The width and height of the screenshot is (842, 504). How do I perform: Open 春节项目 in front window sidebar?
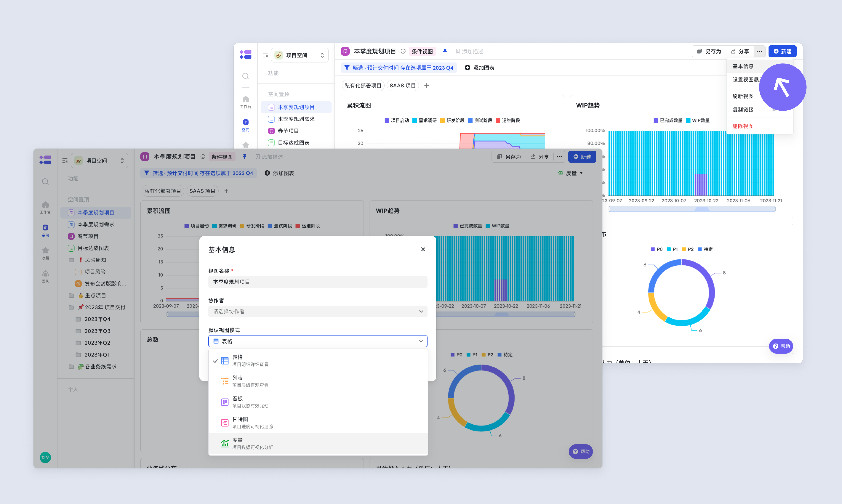coord(96,236)
